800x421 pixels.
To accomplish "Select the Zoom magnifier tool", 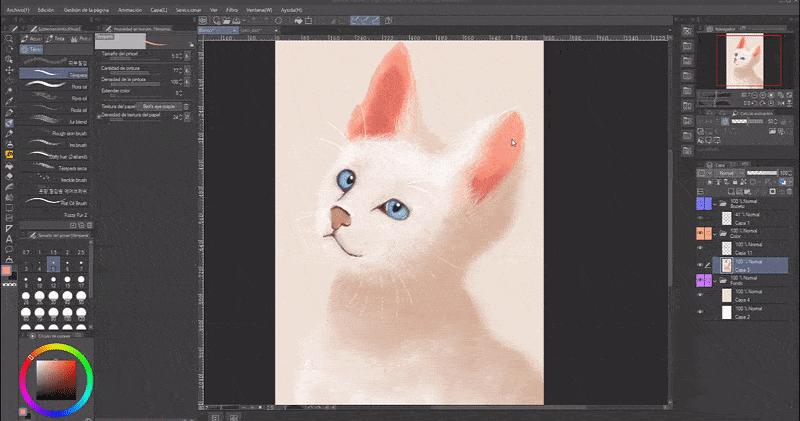I will click(x=9, y=39).
